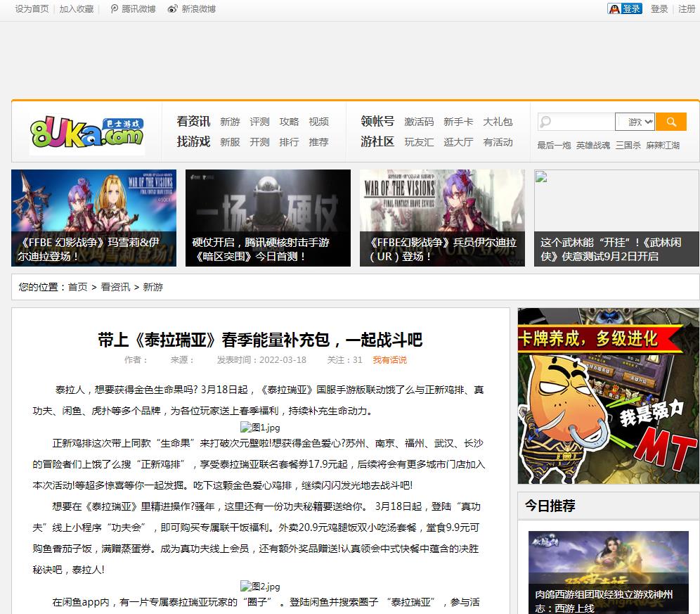
Task: Select 视频 navigation link
Action: click(x=319, y=122)
